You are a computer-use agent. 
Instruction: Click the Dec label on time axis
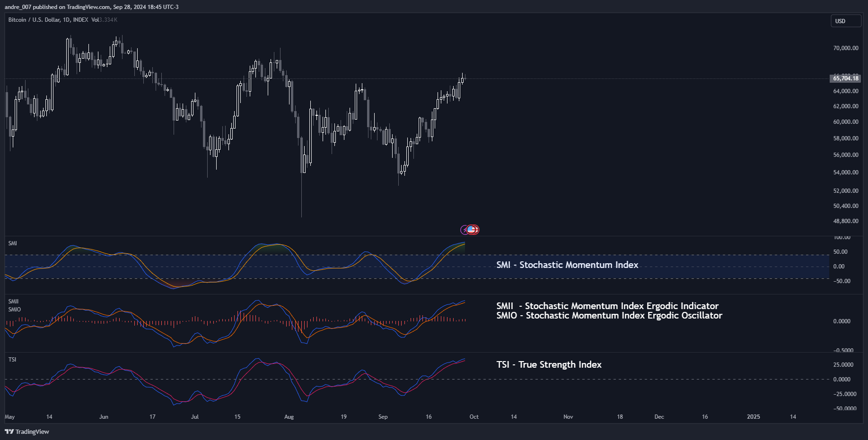(x=659, y=417)
